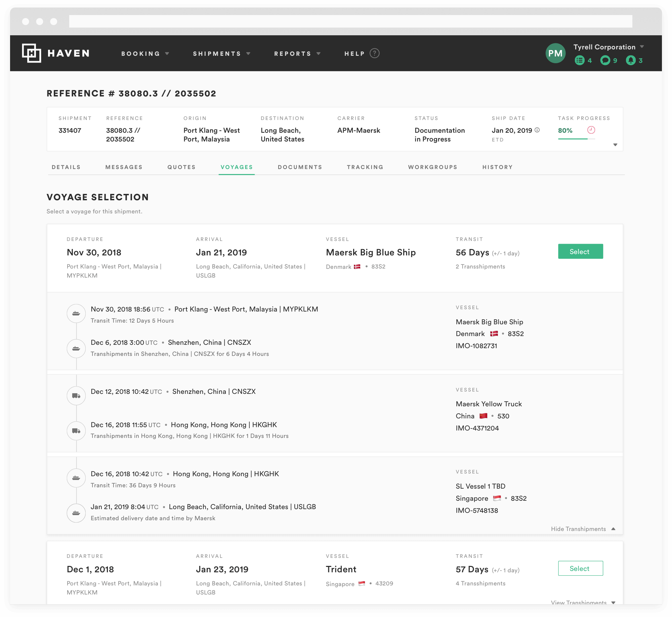Open the Voyages tab
The height and width of the screenshot is (617, 672).
(237, 167)
